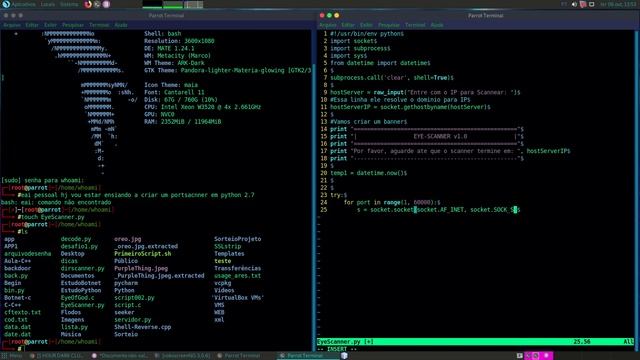Screen dimensions: 640x360
Task: Click the white square icon in bottom panel right
Action: click(x=520, y=356)
